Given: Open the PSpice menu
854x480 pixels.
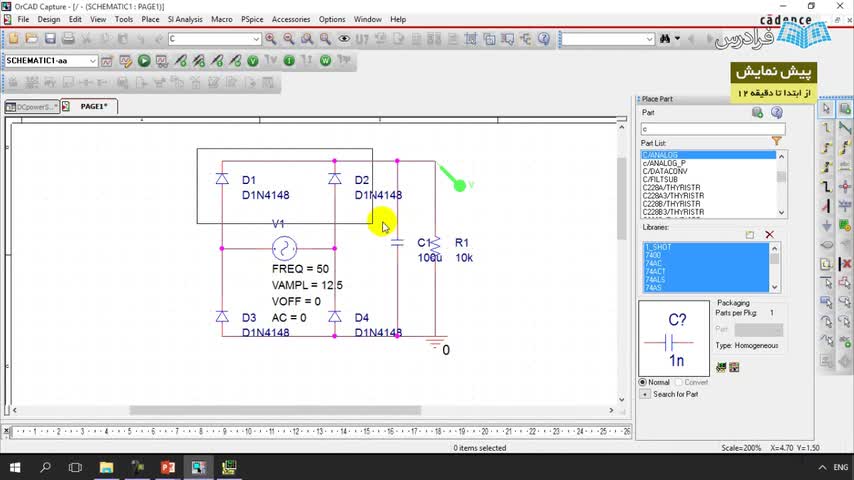Looking at the screenshot, I should coord(252,19).
